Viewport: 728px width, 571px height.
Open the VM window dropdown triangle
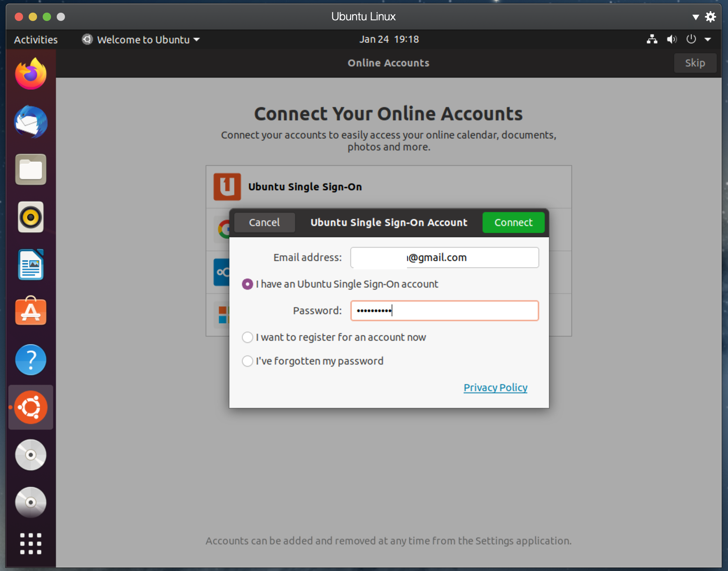pyautogui.click(x=695, y=17)
